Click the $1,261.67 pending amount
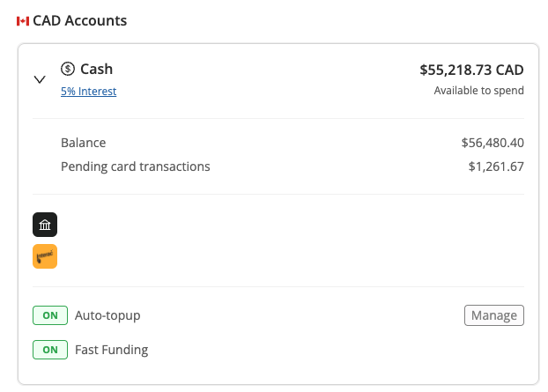 (496, 166)
